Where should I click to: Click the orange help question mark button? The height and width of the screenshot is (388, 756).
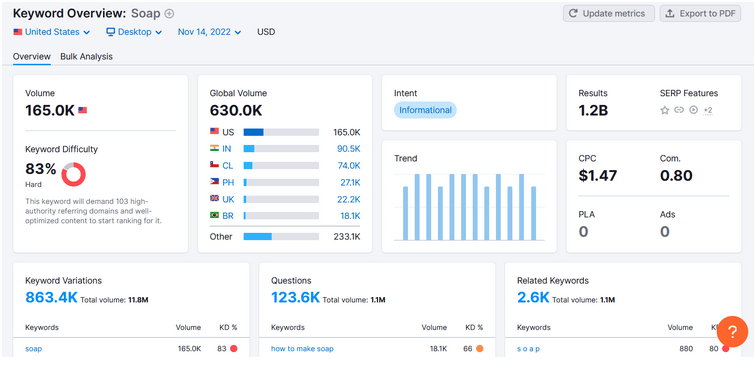coord(732,332)
